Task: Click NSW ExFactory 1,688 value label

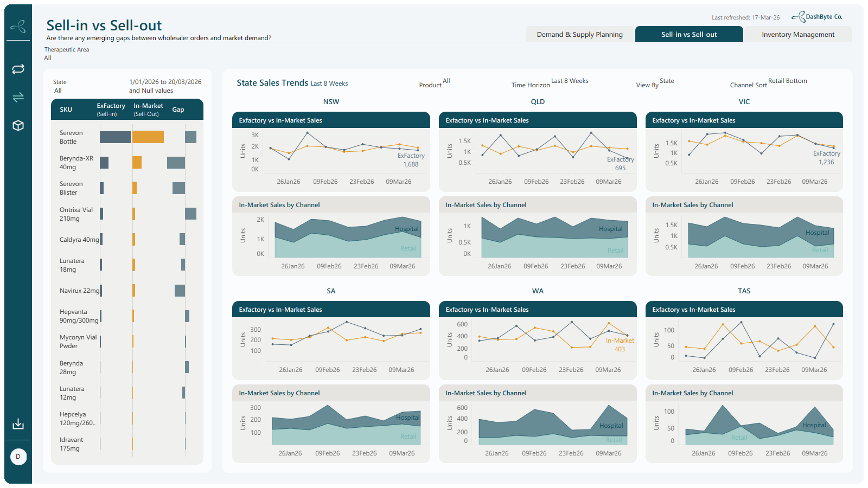Action: tap(411, 160)
